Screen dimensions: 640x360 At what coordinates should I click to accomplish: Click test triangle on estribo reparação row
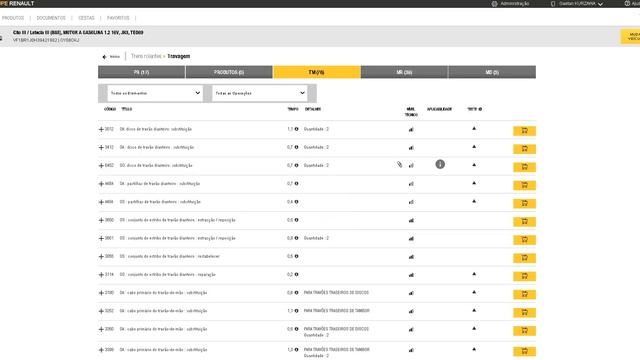coord(474,274)
